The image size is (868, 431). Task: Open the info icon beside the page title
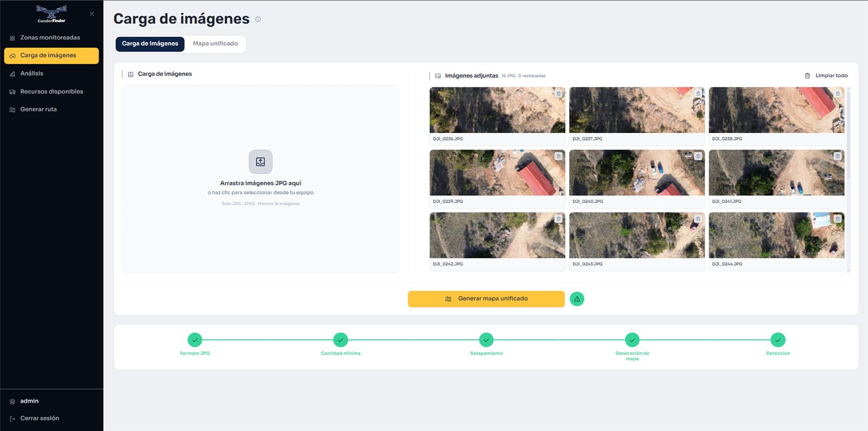pos(258,19)
